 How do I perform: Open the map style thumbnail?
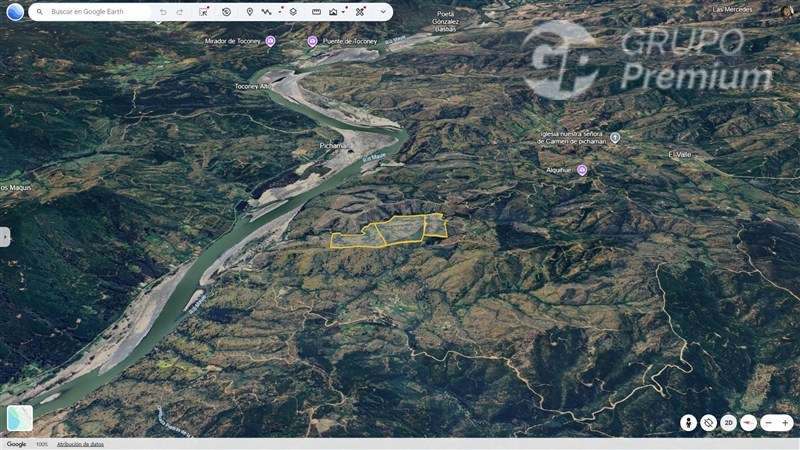click(20, 418)
